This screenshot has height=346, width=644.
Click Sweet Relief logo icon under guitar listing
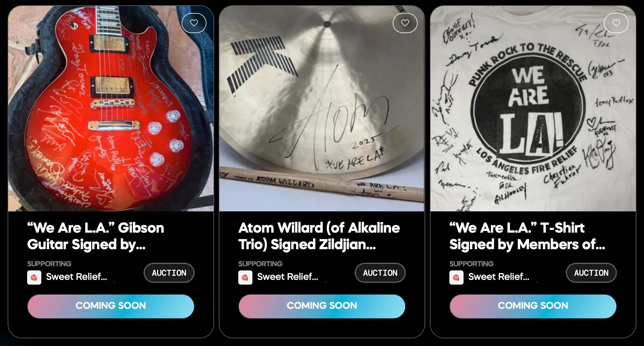[x=34, y=278]
